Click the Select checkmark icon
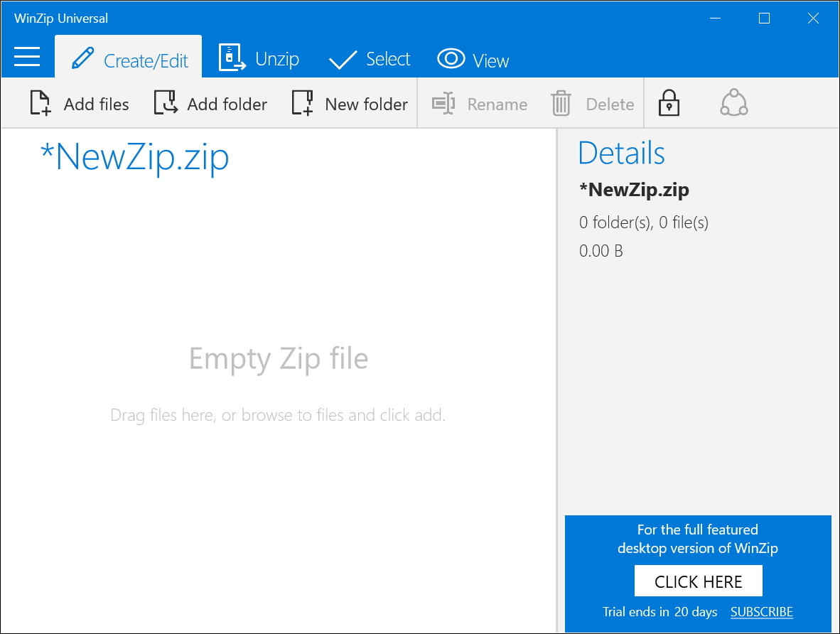 [x=343, y=58]
